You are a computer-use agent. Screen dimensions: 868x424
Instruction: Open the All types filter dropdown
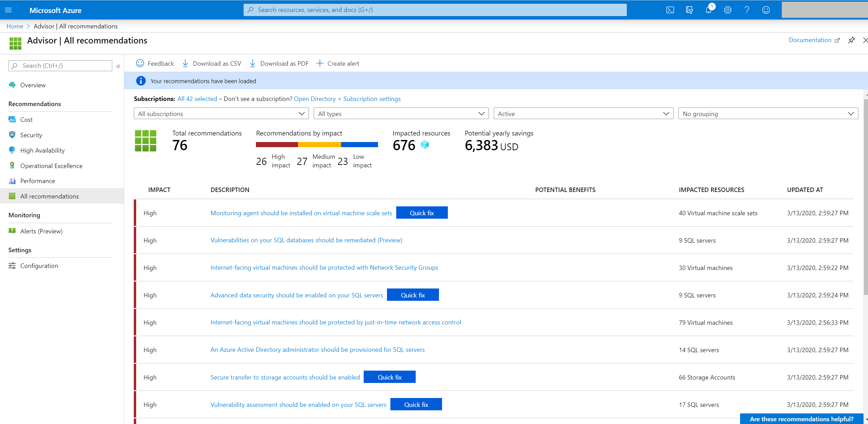tap(401, 114)
